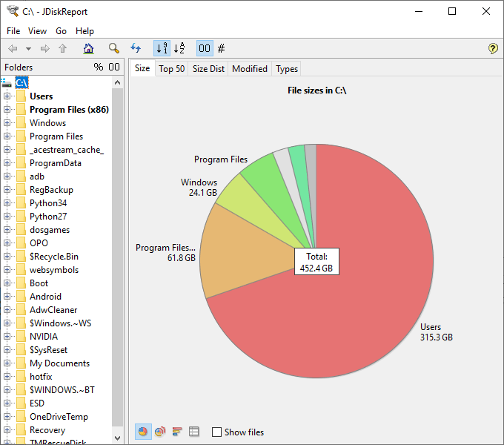Click the magnifying glass scan icon
Viewport: 504px width, 445px height.
(113, 48)
